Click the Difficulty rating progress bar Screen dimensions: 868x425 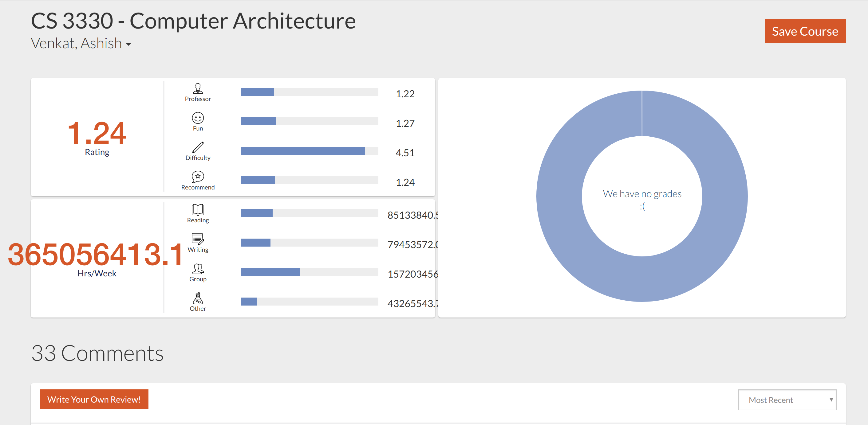[x=309, y=151]
